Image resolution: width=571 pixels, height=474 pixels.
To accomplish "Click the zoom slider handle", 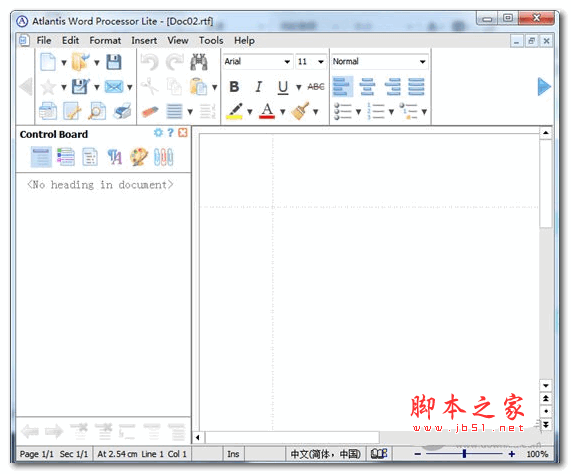I will (x=464, y=454).
